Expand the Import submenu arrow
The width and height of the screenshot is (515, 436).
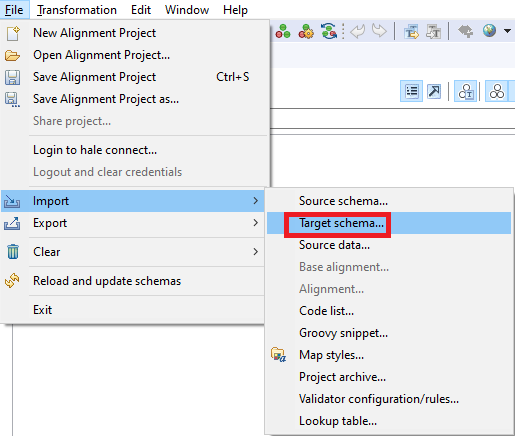pyautogui.click(x=255, y=201)
